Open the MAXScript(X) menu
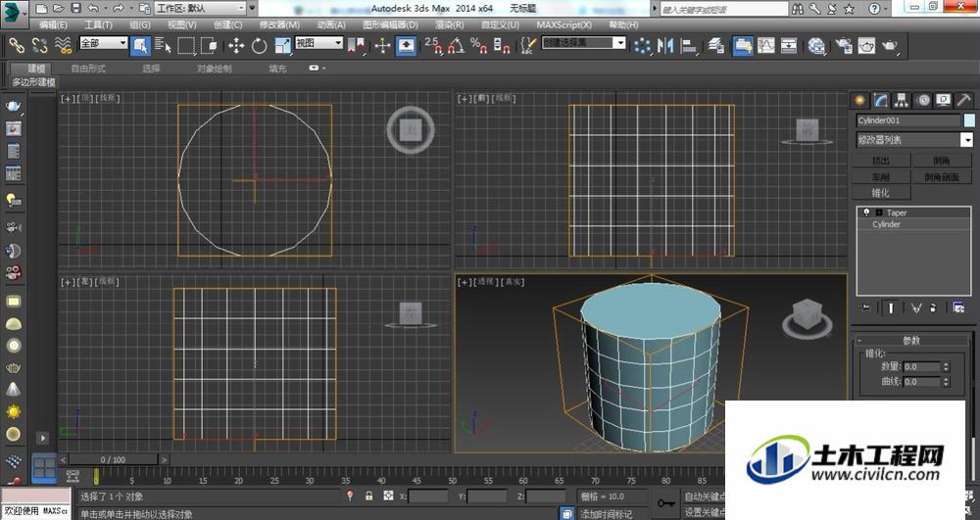 563,24
